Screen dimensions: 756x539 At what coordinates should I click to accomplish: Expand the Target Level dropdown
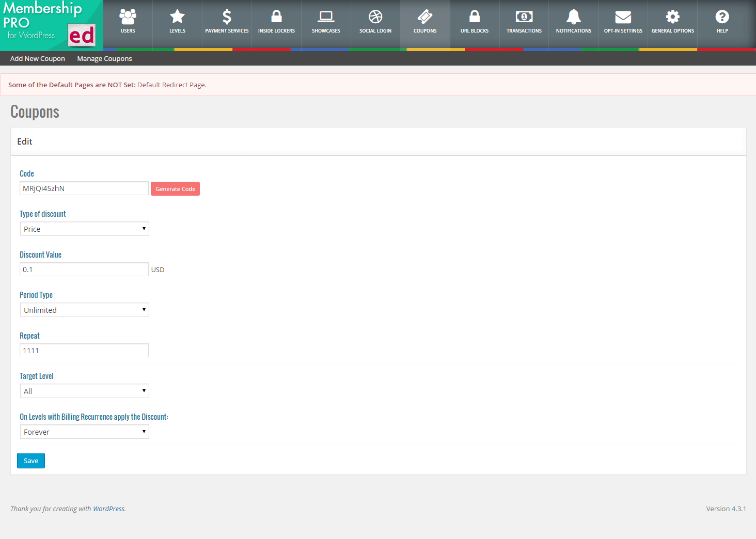click(85, 391)
